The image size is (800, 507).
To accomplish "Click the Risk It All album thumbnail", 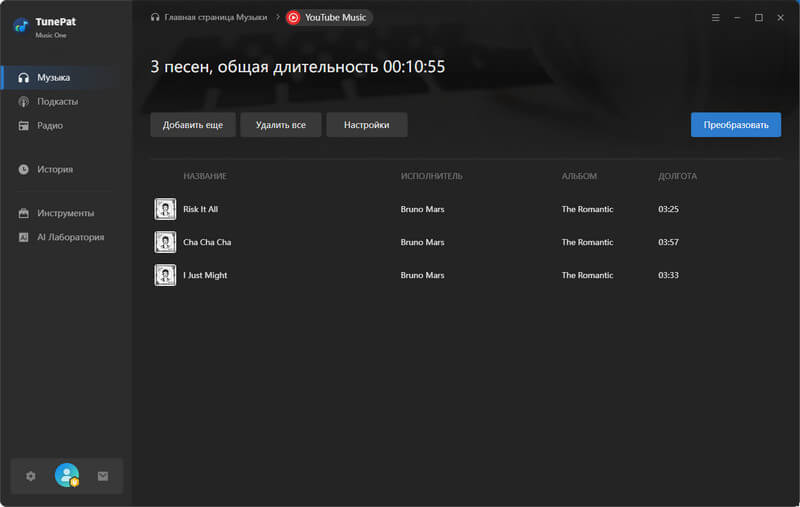I will coord(165,209).
